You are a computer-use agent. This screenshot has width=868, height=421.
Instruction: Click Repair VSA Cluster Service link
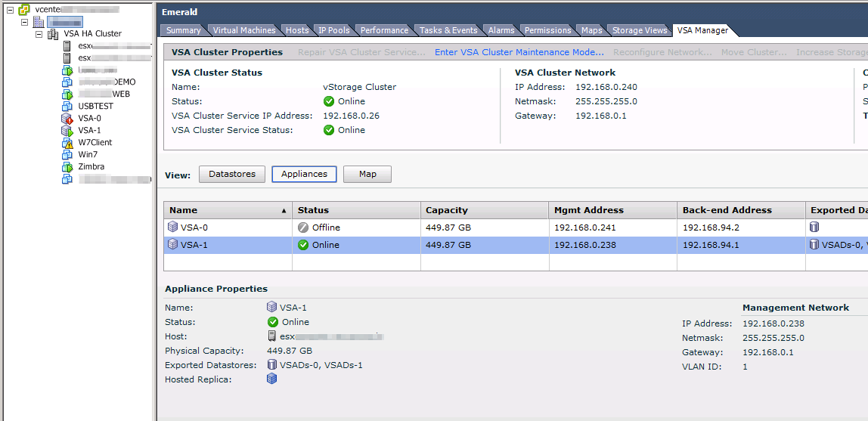(362, 52)
